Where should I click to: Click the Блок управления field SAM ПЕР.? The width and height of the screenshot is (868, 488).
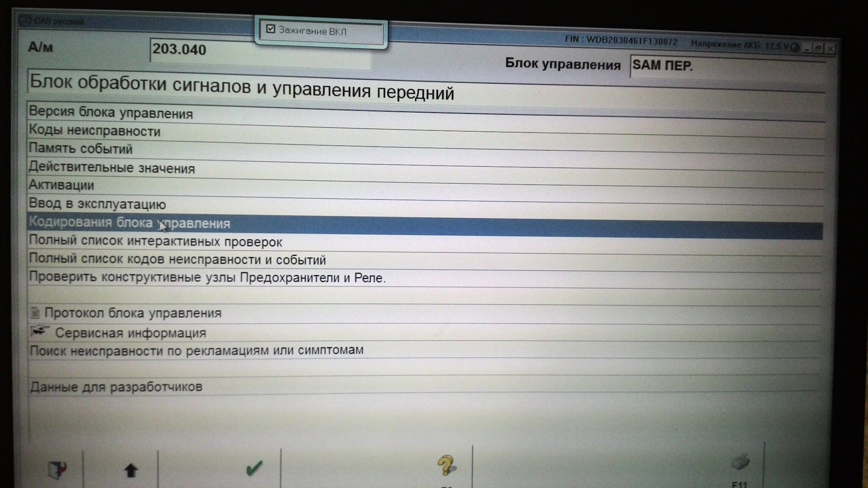[x=728, y=66]
